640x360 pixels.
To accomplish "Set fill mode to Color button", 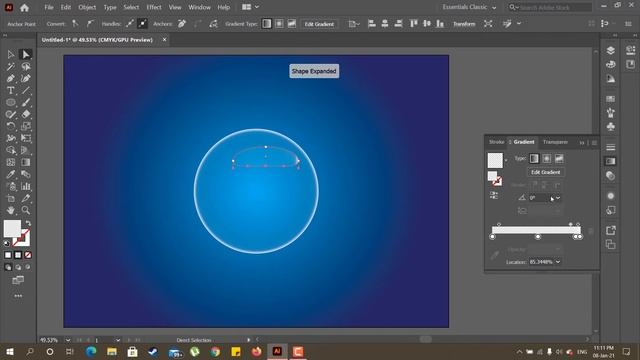I will tap(8, 255).
